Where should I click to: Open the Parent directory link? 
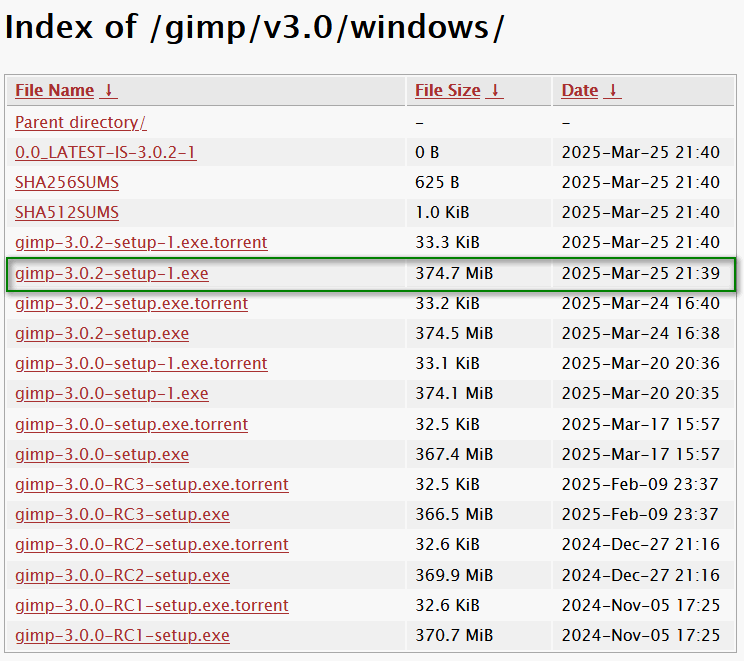click(x=81, y=122)
